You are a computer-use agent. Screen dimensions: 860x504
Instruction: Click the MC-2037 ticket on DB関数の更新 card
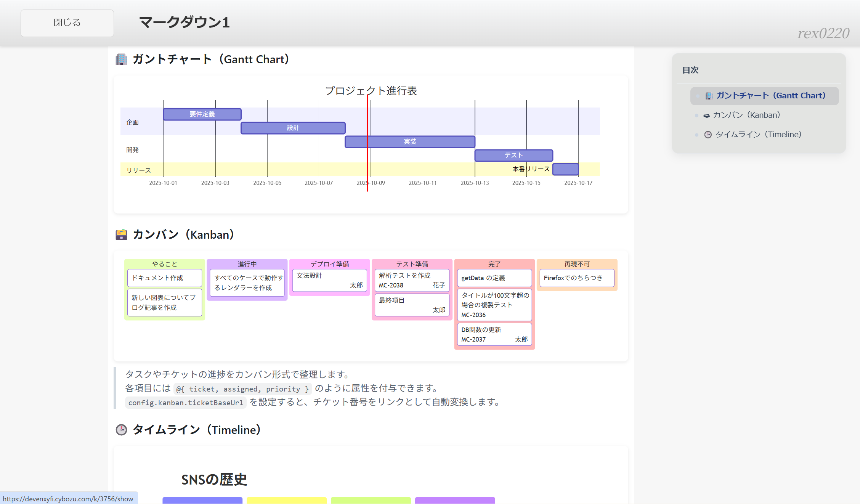pyautogui.click(x=473, y=340)
